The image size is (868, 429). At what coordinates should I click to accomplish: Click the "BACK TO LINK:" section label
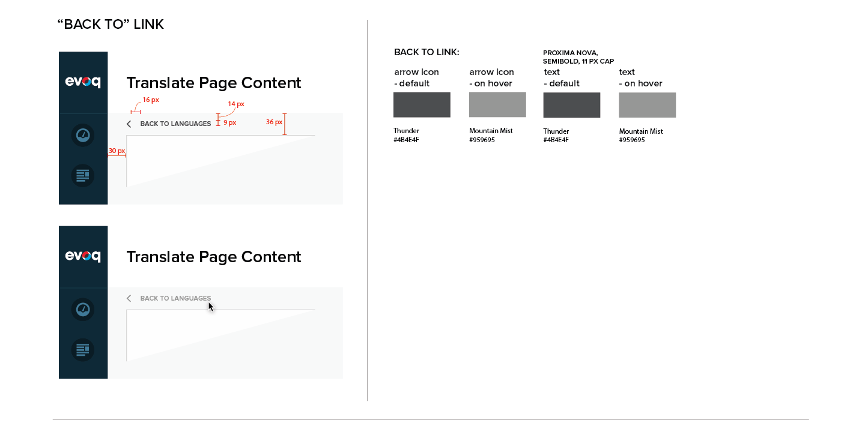pyautogui.click(x=426, y=52)
